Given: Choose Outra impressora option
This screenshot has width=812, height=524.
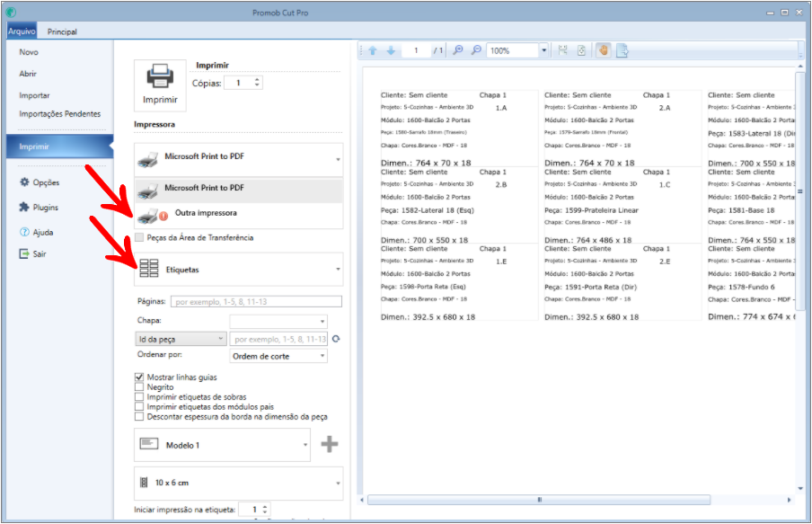Looking at the screenshot, I should [239, 215].
